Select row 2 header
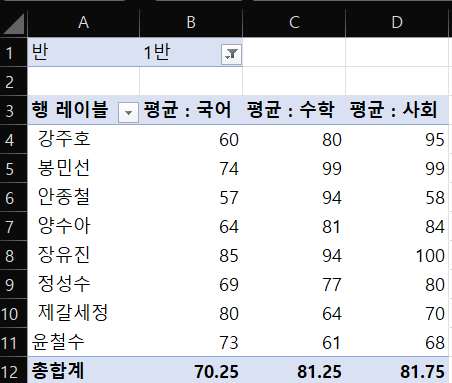452x383 pixels. click(13, 82)
